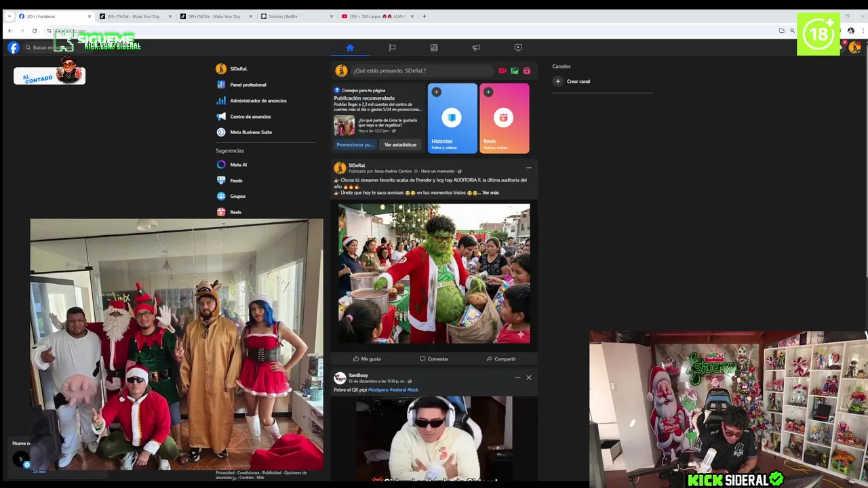
Task: Click Comentar on the SiDeRaL post
Action: [434, 359]
